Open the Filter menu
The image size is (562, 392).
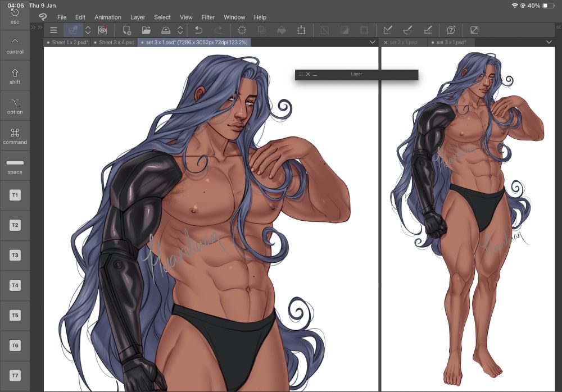(208, 17)
